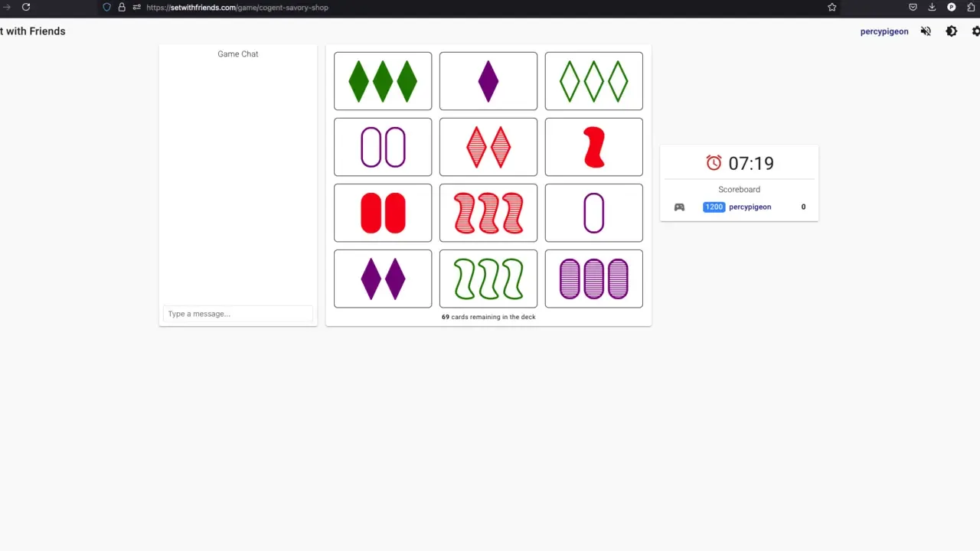The image size is (980, 551).
Task: Click the percypigeon username in header
Action: 884,31
